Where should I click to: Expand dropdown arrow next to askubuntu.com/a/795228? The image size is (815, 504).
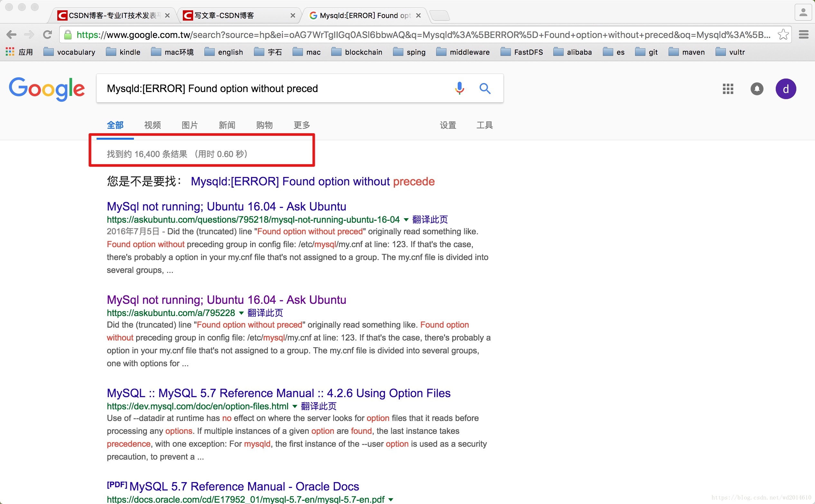(241, 313)
